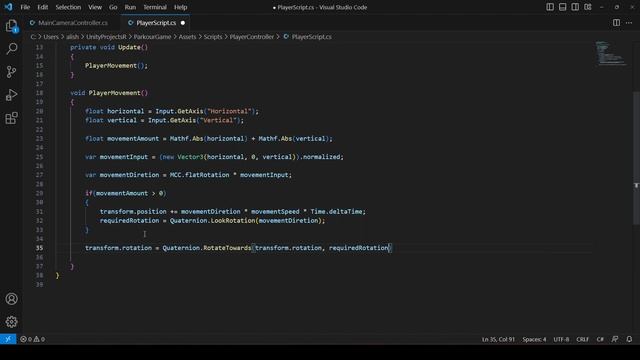The image size is (640, 360).
Task: Open the Manage gear menu
Action: [x=11, y=322]
